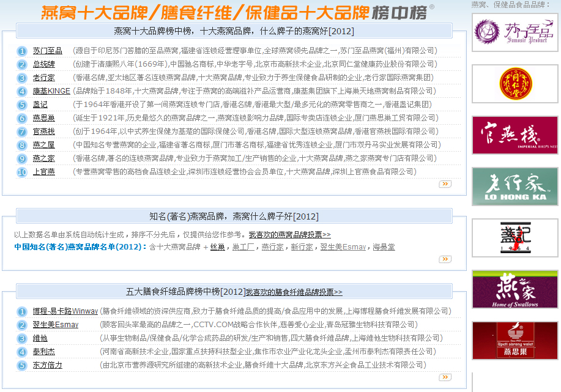Image resolution: width=561 pixels, height=392 pixels.
Task: Click the 燕思巢 red logo thumbnail
Action: tap(515, 341)
